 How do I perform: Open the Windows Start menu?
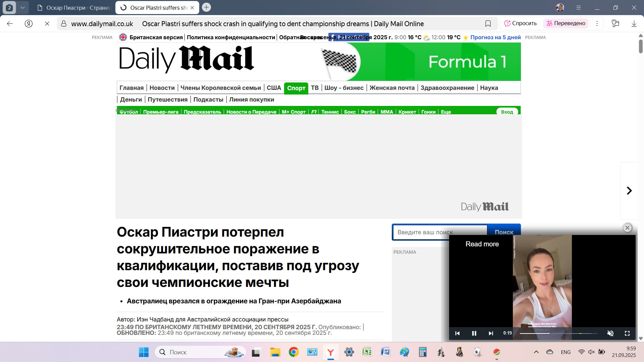coord(144,352)
